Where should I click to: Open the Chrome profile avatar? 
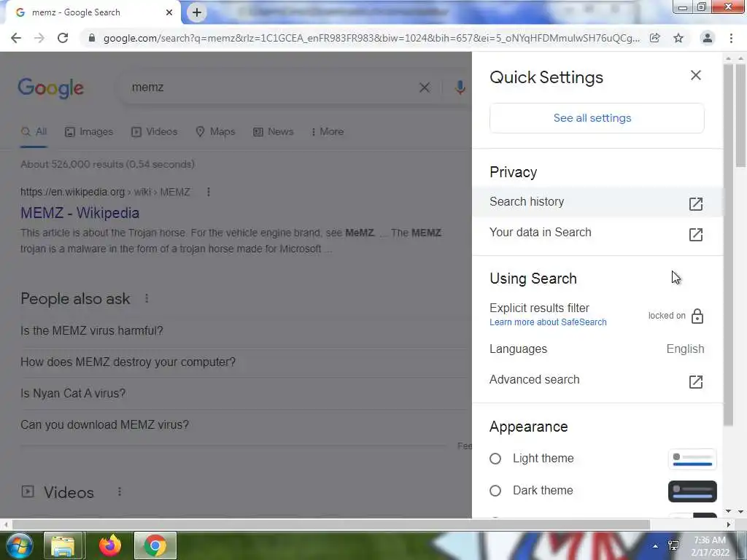(x=708, y=38)
